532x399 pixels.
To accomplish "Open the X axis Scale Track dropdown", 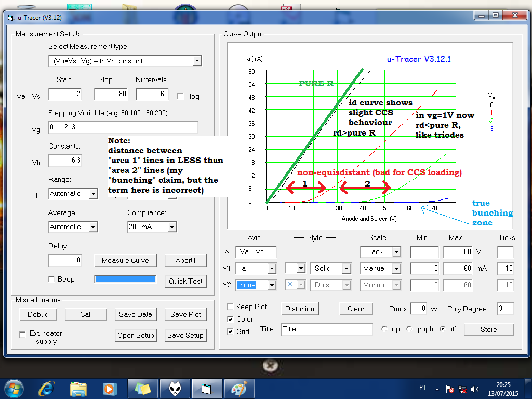I will (396, 252).
